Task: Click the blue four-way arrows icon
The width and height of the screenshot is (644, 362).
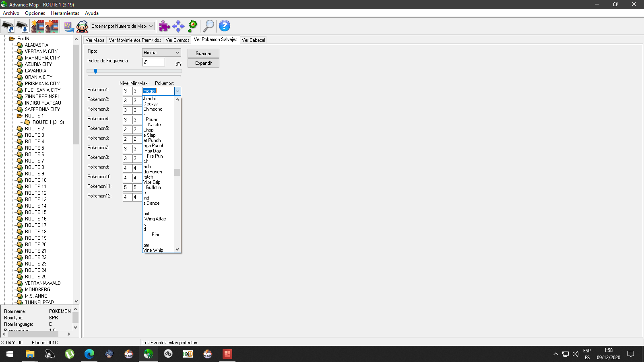Action: 178,26
